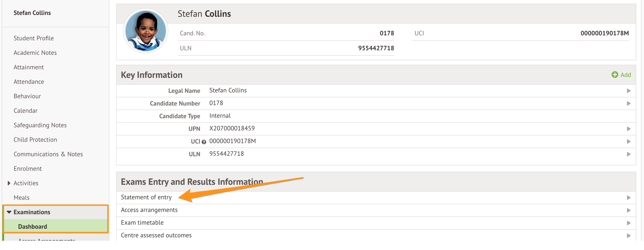Click the UCI help question mark icon
This screenshot has height=250, width=644.
point(204,142)
